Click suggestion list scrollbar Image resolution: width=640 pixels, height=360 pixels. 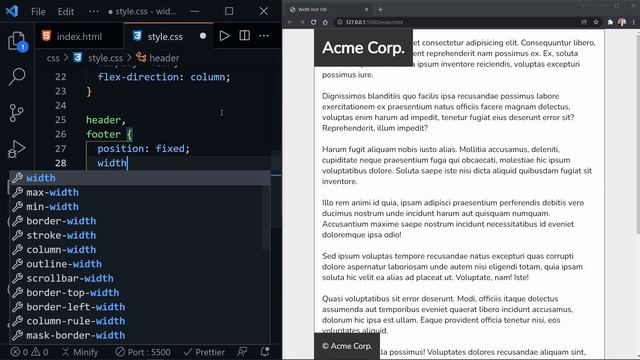point(266,210)
